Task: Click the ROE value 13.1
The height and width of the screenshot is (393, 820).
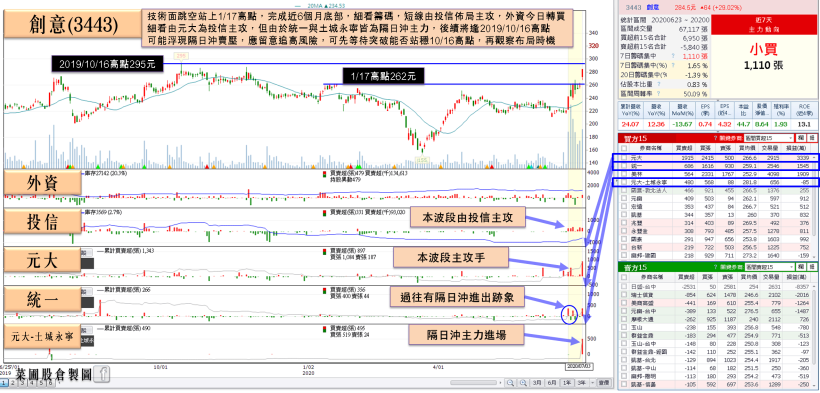Action: pos(805,124)
